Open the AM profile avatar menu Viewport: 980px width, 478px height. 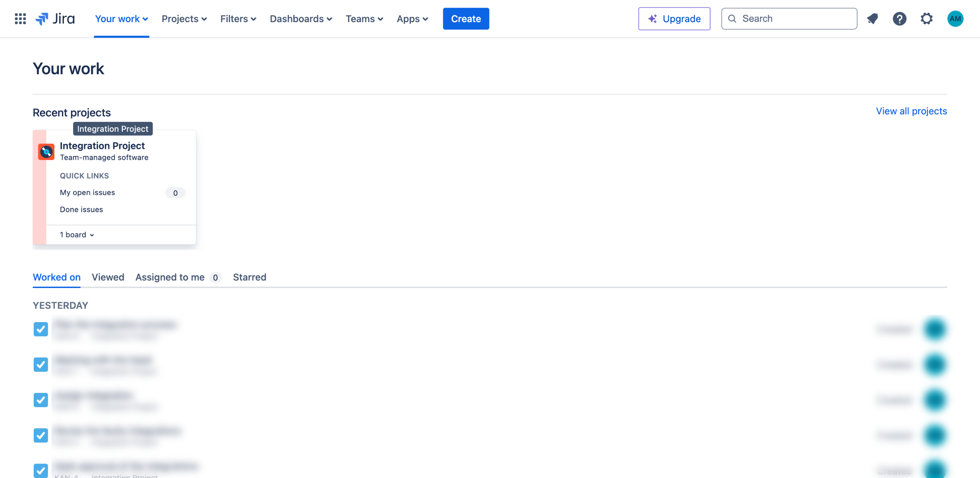point(955,18)
